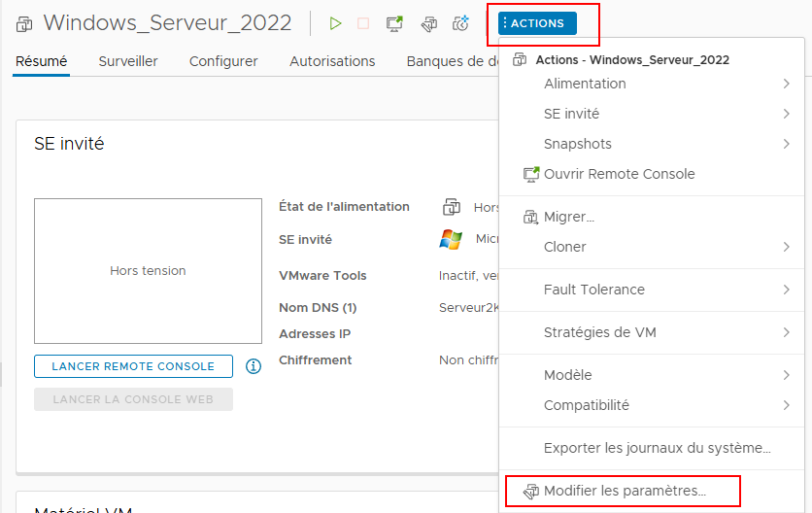Expand the Cloner submenu chevron
The height and width of the screenshot is (513, 812).
click(x=786, y=247)
